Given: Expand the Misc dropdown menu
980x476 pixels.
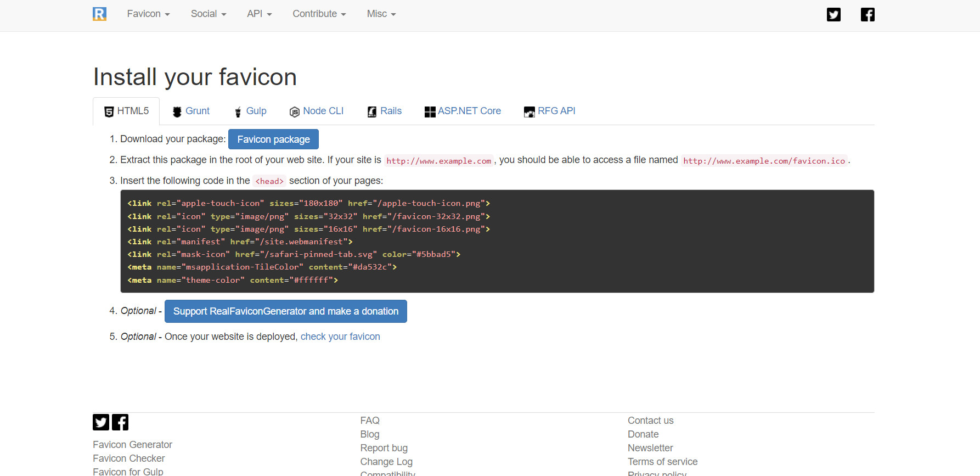Looking at the screenshot, I should click(381, 14).
